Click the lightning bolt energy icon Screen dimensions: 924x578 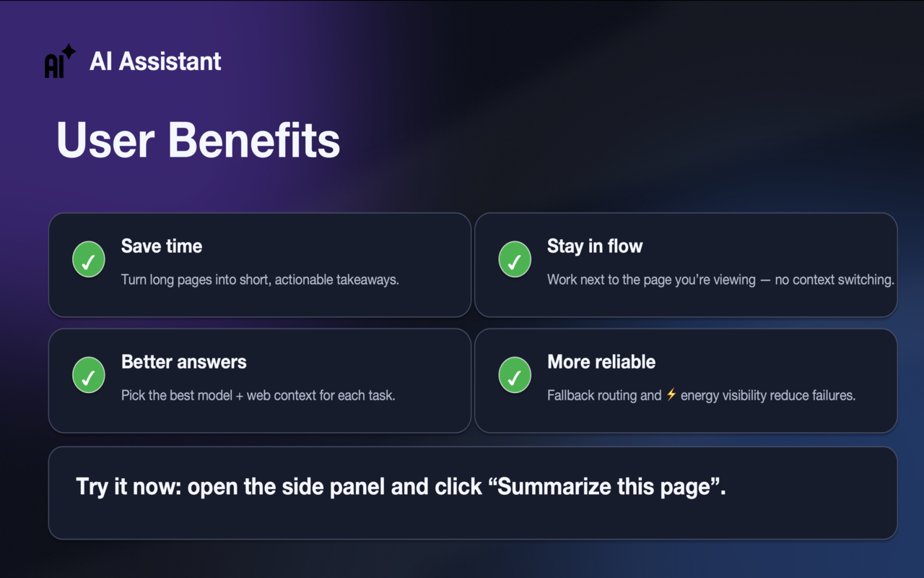[671, 394]
